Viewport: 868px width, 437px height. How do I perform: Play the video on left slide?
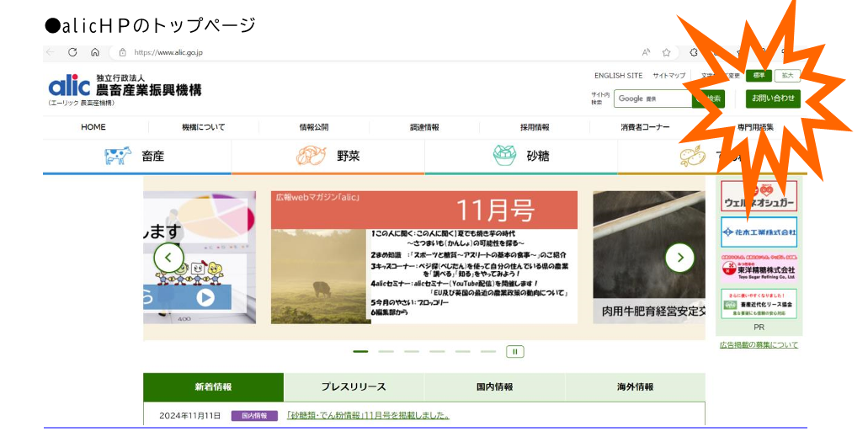(205, 298)
